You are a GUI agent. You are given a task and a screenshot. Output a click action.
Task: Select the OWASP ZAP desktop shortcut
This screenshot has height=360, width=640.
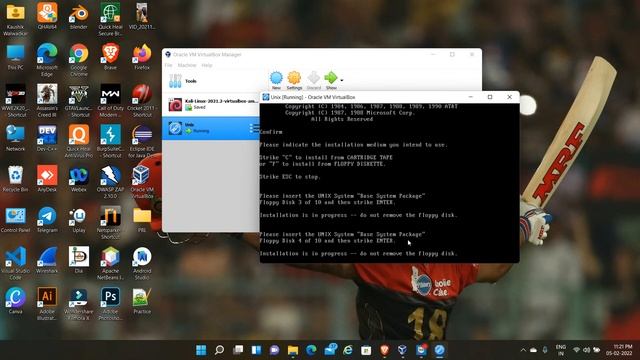pyautogui.click(x=110, y=182)
